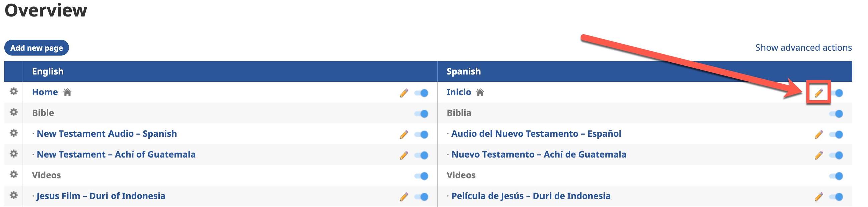Screen dimensions: 868x207
Task: Click the Spanish Videos menu label
Action: [461, 175]
